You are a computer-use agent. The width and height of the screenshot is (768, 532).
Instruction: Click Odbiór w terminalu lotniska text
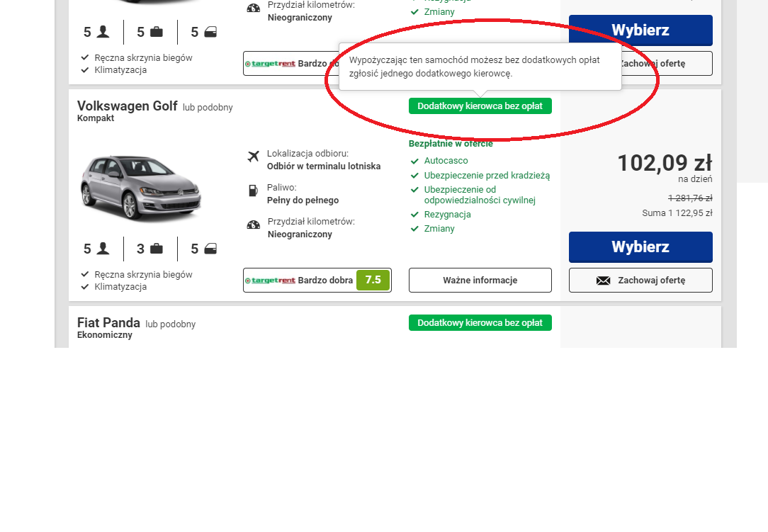[324, 166]
